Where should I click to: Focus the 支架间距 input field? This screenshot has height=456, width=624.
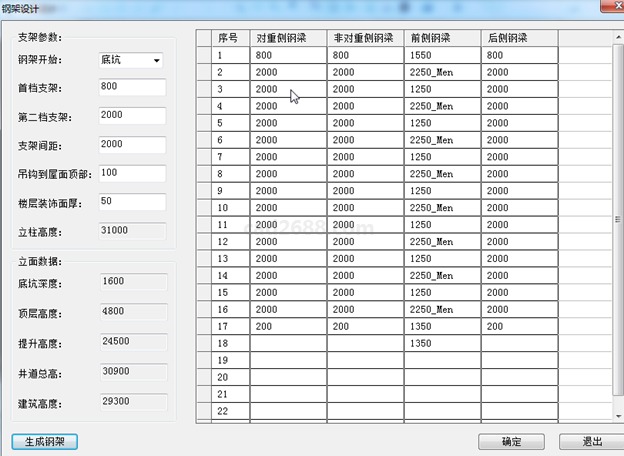coord(132,145)
